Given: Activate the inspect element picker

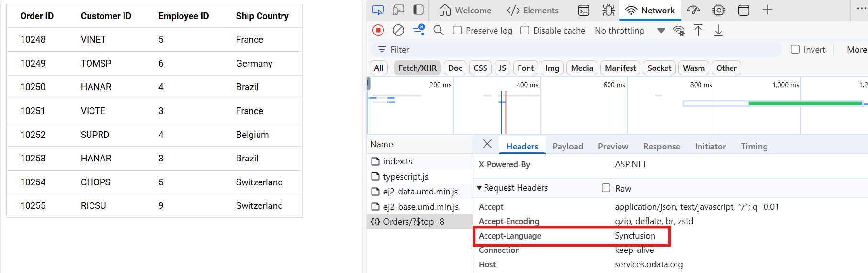Looking at the screenshot, I should coord(378,10).
